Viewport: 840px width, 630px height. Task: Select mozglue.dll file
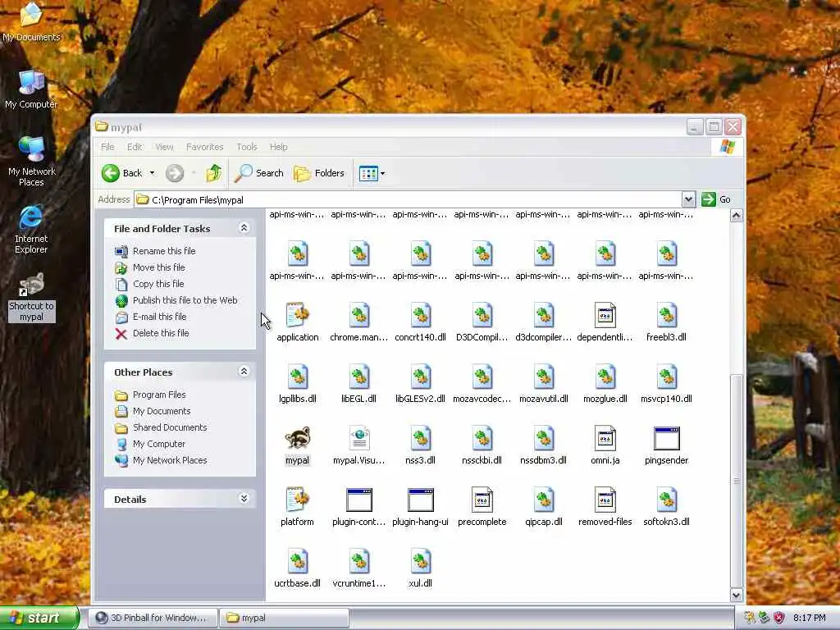[x=605, y=377]
